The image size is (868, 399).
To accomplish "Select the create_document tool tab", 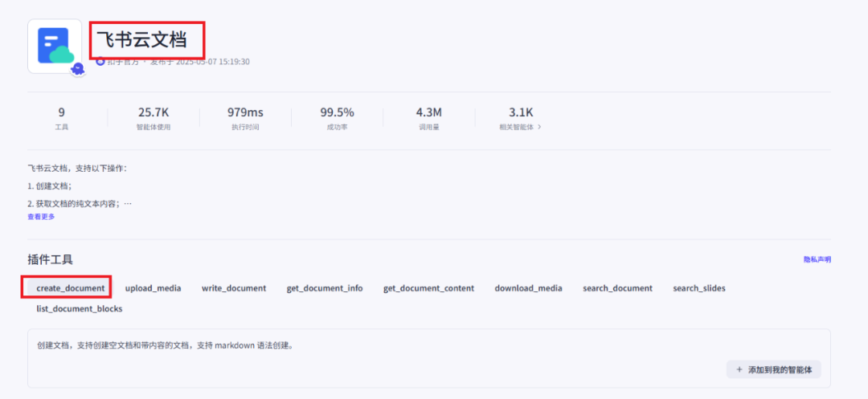I will [70, 288].
